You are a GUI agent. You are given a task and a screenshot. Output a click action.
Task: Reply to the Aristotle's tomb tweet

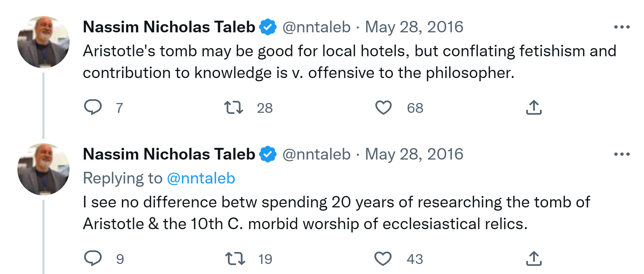point(93,107)
